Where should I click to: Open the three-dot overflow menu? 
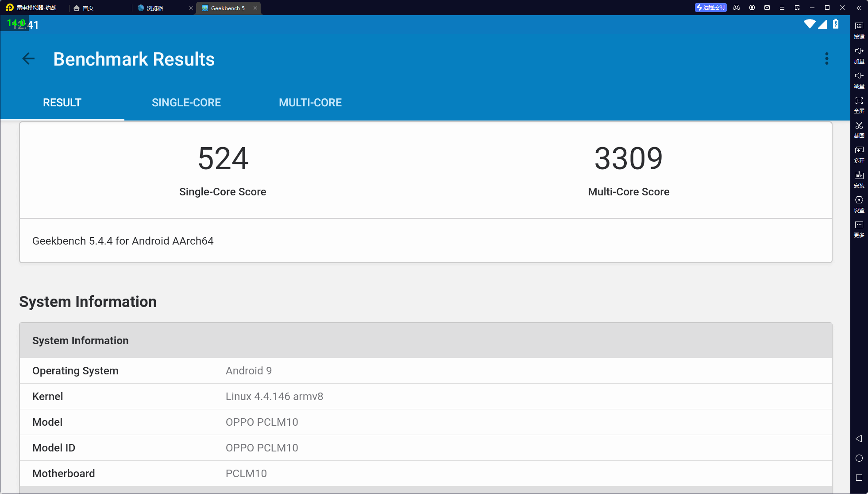coord(826,58)
